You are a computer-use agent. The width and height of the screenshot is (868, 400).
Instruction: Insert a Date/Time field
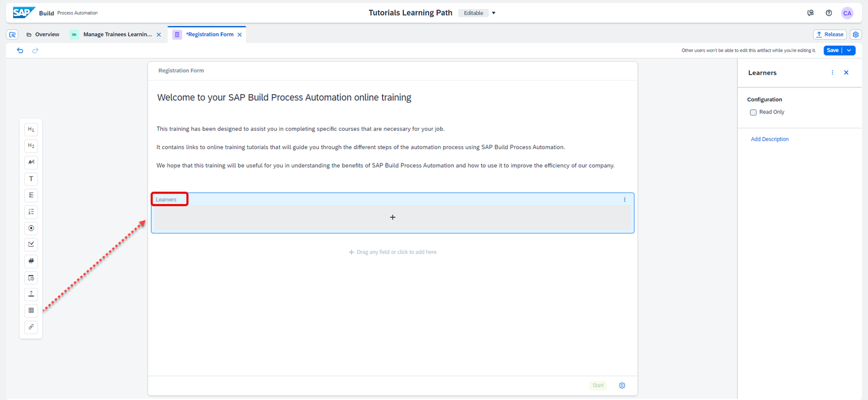[31, 278]
